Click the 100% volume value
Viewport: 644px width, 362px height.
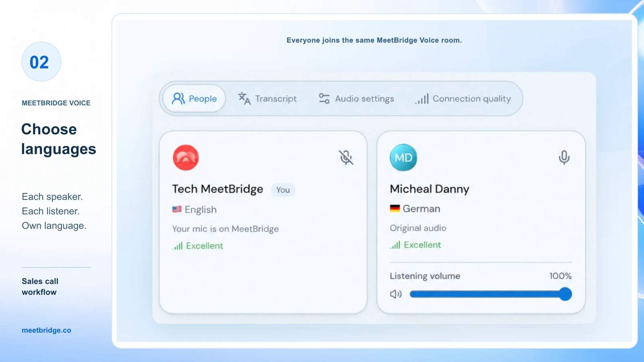point(560,276)
